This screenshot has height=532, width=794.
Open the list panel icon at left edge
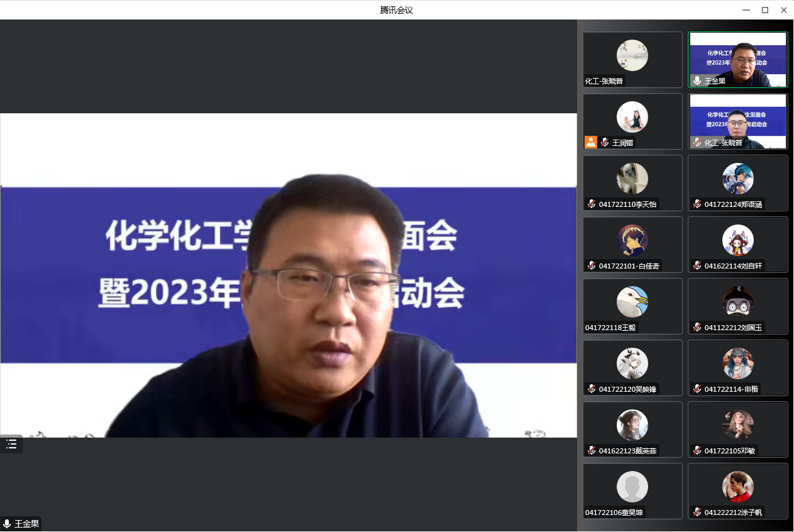(11, 445)
